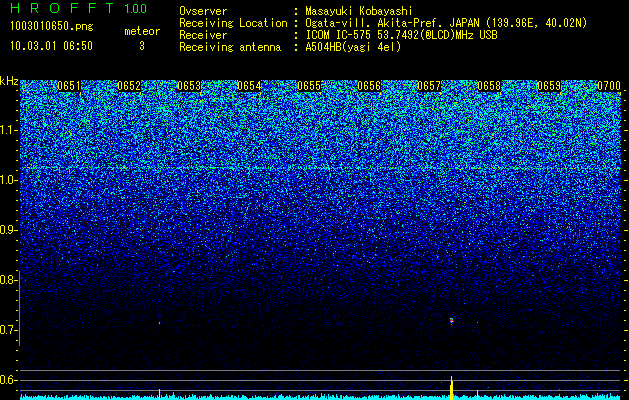
Task: Select the ICOM IC-575 53.7492 MHz receiver text
Action: coord(401,35)
